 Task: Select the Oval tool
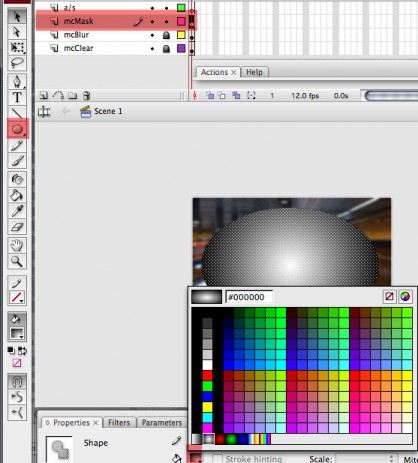[18, 129]
